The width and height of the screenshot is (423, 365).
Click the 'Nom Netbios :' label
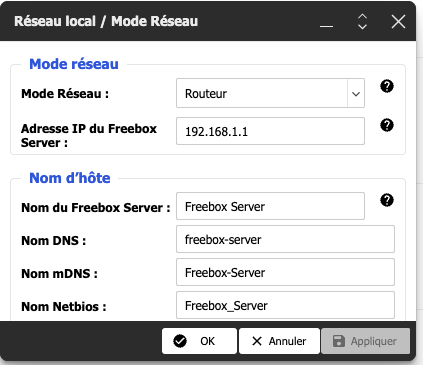(x=64, y=306)
